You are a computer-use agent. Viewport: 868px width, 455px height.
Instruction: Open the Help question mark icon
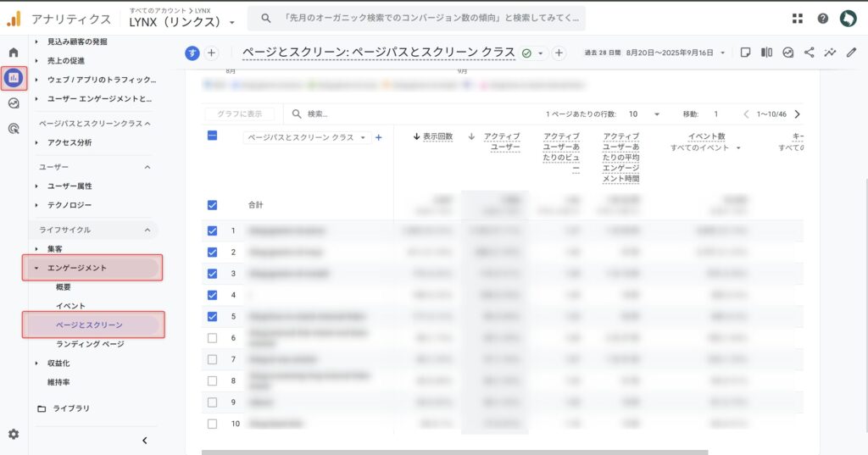(822, 18)
